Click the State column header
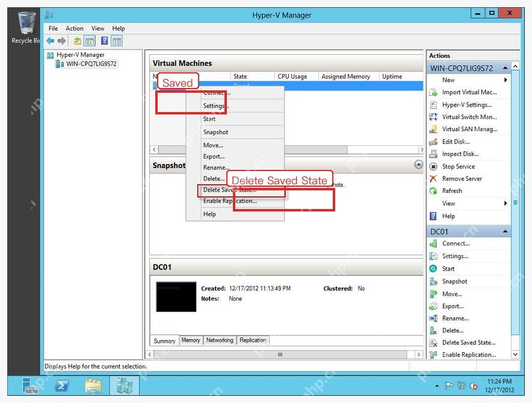 pyautogui.click(x=252, y=77)
